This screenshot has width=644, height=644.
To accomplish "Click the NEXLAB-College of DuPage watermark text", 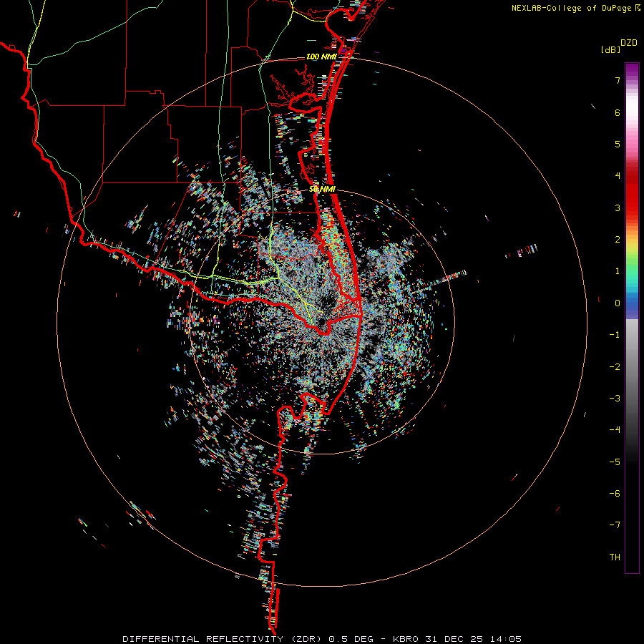I will (x=572, y=8).
